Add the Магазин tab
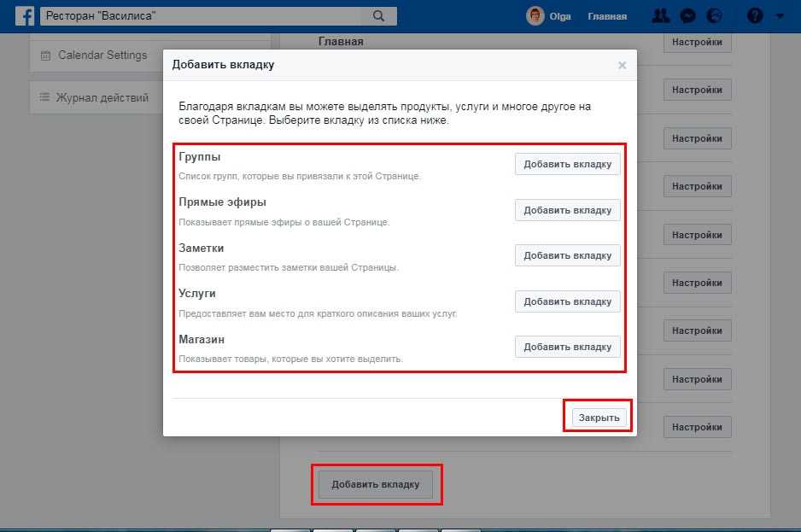This screenshot has height=532, width=801. pyautogui.click(x=567, y=347)
